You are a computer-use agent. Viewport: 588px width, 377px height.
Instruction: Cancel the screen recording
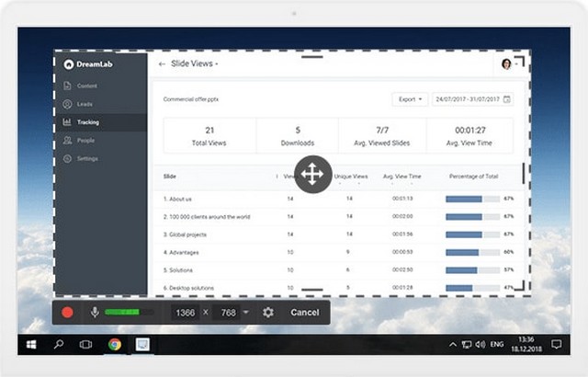click(304, 313)
